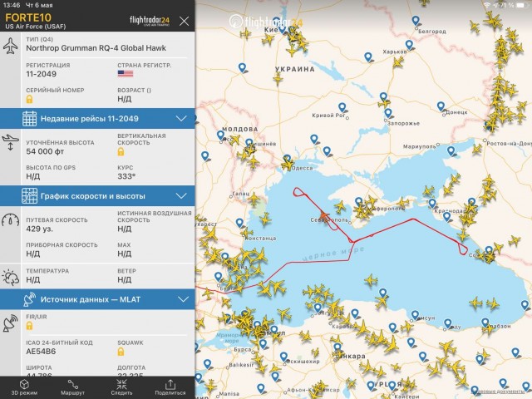Tap the flightradar24 logo in panel header
Viewport: 532px width, 399px height.
pos(150,21)
